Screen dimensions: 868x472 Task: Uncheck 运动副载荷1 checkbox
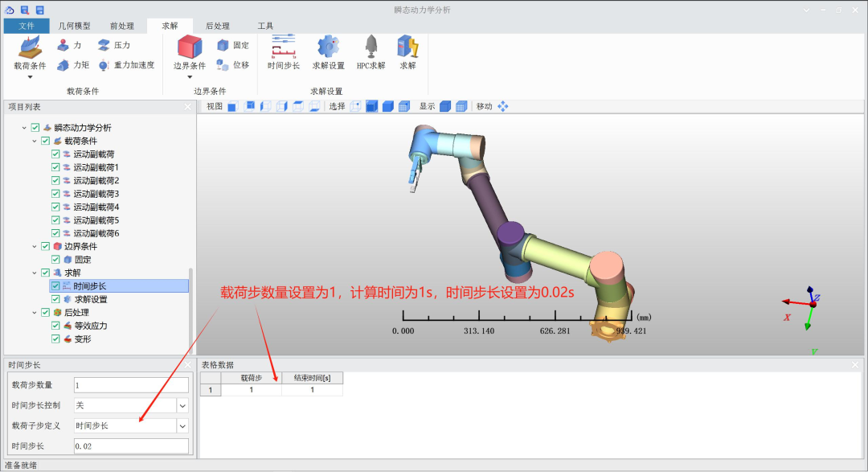[x=55, y=167]
